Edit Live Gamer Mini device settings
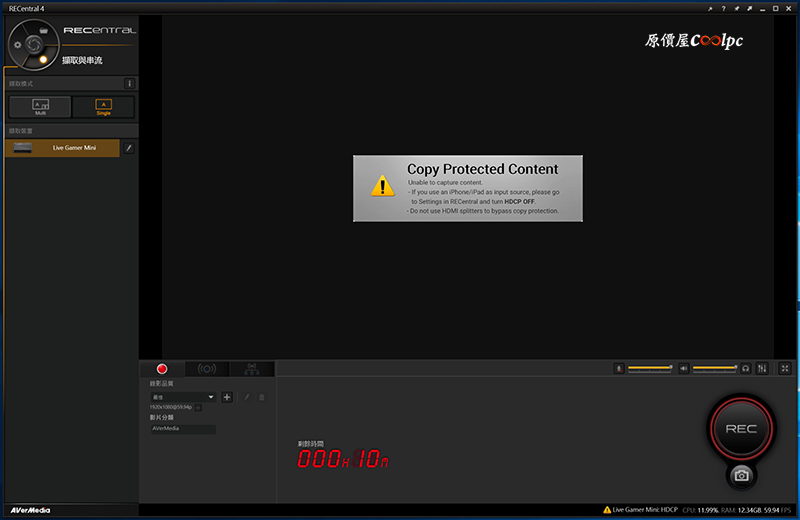Screen dimensions: 800x520 pos(129,148)
